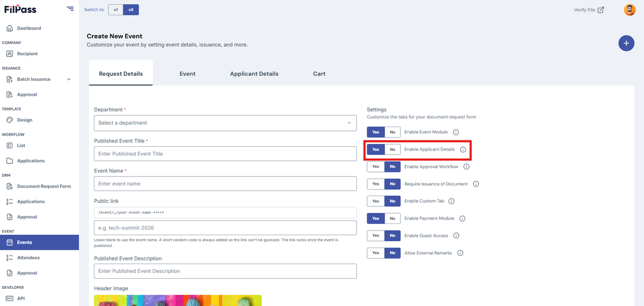Click info icon for Enable Event Module
644x306 pixels.
pos(456,132)
